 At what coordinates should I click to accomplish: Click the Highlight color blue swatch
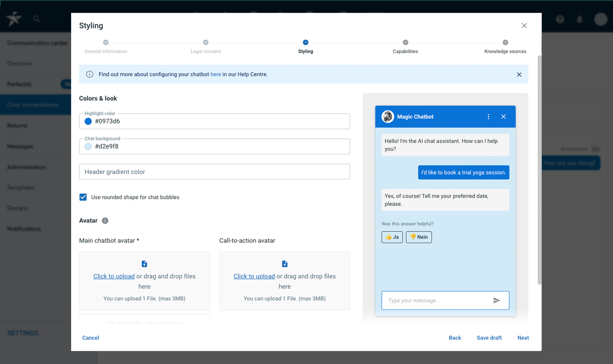[88, 121]
